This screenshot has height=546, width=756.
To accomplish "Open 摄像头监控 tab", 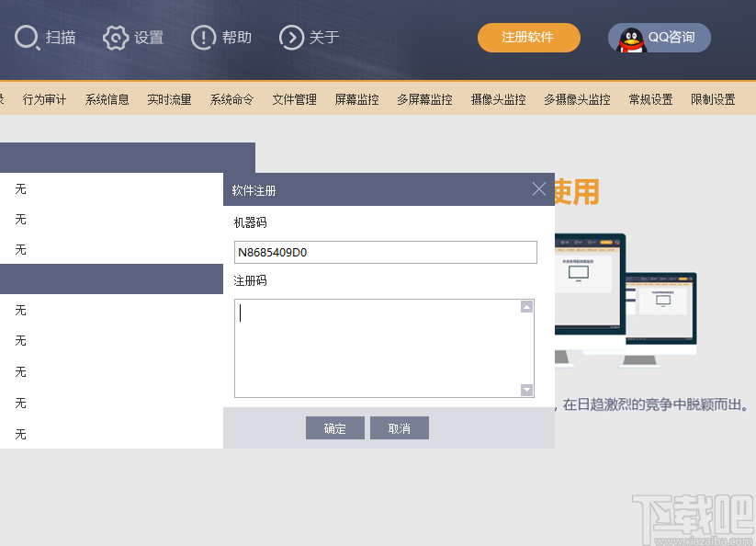I will pyautogui.click(x=499, y=99).
